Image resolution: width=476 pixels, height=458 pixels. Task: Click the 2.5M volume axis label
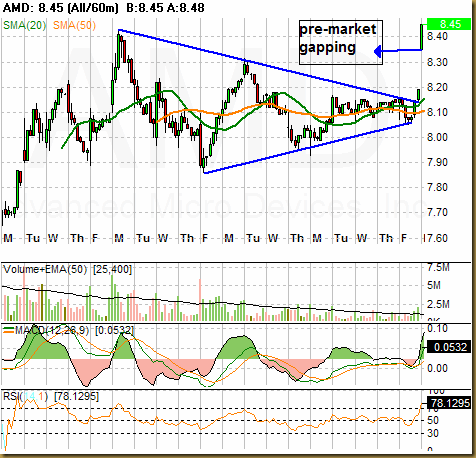tap(438, 304)
